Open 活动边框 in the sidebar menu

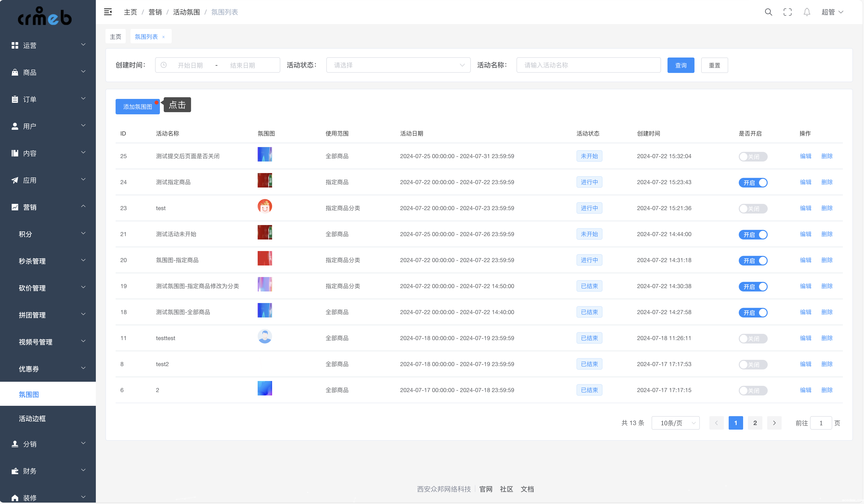pyautogui.click(x=32, y=418)
